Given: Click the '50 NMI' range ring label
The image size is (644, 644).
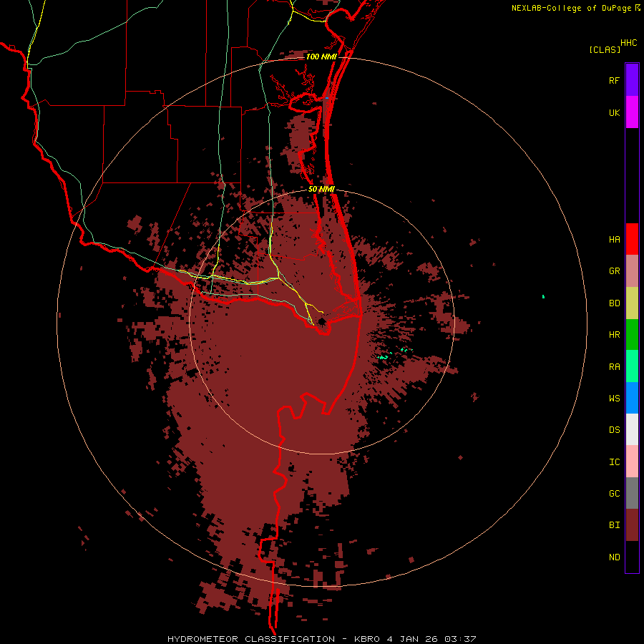Looking at the screenshot, I should [321, 190].
